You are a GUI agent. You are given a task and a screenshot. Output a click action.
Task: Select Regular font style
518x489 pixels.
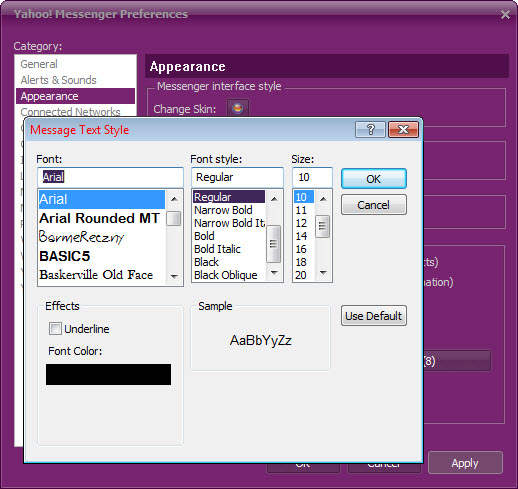coord(229,197)
